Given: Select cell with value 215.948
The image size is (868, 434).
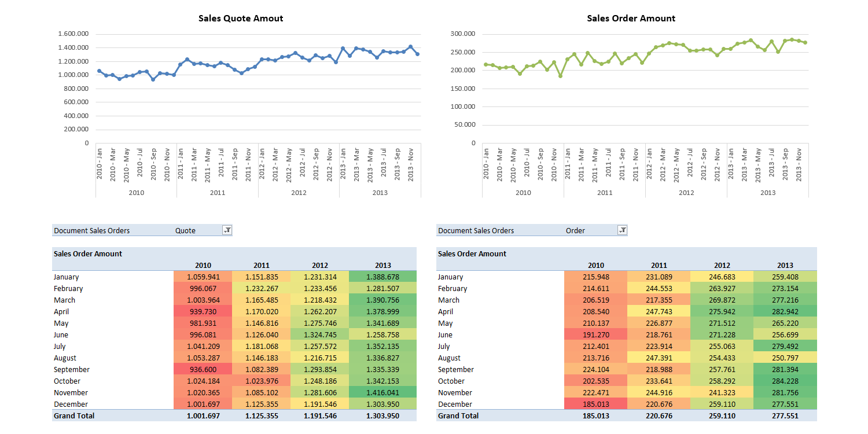Looking at the screenshot, I should (x=596, y=277).
